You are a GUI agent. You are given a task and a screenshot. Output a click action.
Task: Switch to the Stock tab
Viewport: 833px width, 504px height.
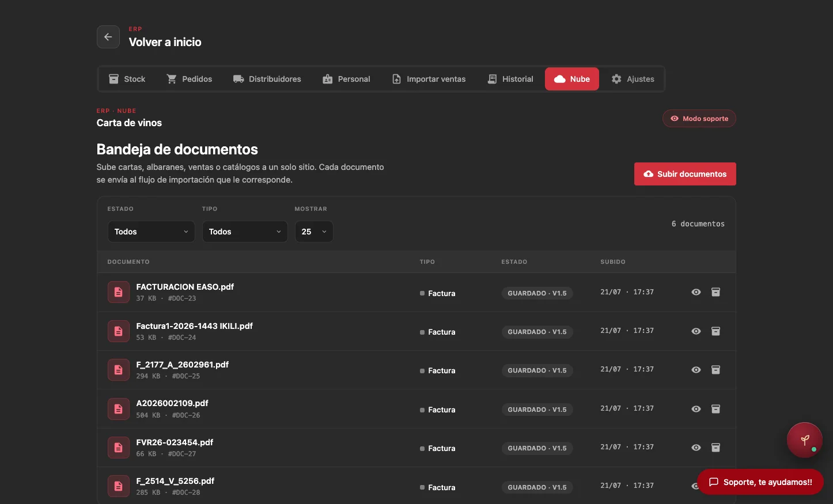point(127,79)
